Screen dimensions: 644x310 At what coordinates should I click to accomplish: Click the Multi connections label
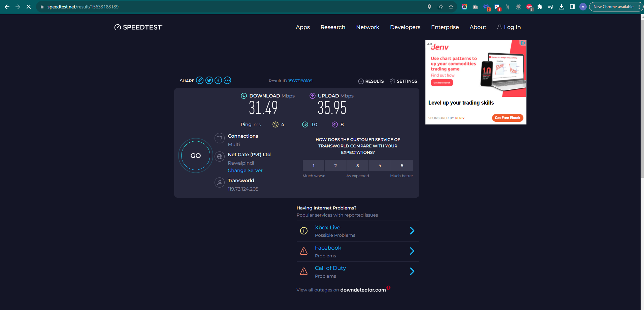tap(234, 144)
